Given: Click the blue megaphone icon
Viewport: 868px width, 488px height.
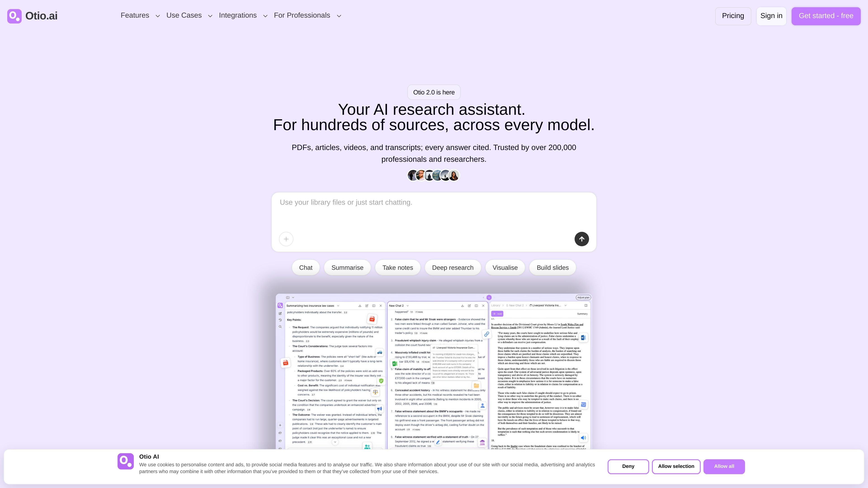Looking at the screenshot, I should coord(380,409).
